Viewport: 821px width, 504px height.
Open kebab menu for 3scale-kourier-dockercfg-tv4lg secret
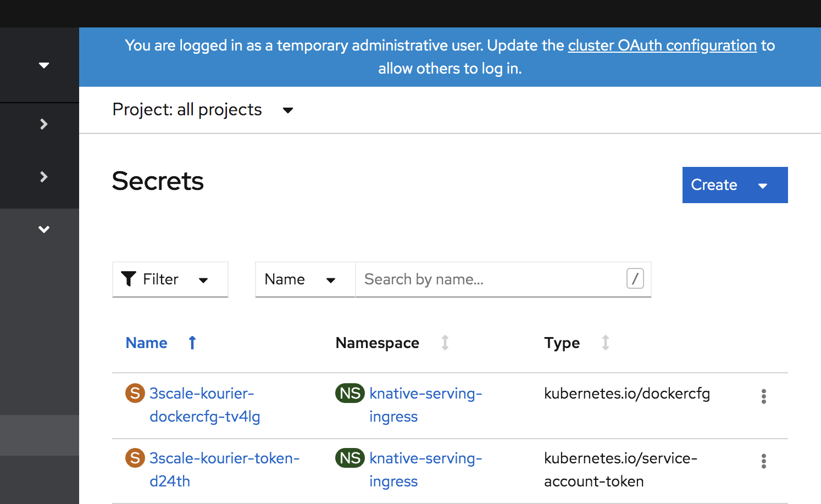pyautogui.click(x=763, y=396)
